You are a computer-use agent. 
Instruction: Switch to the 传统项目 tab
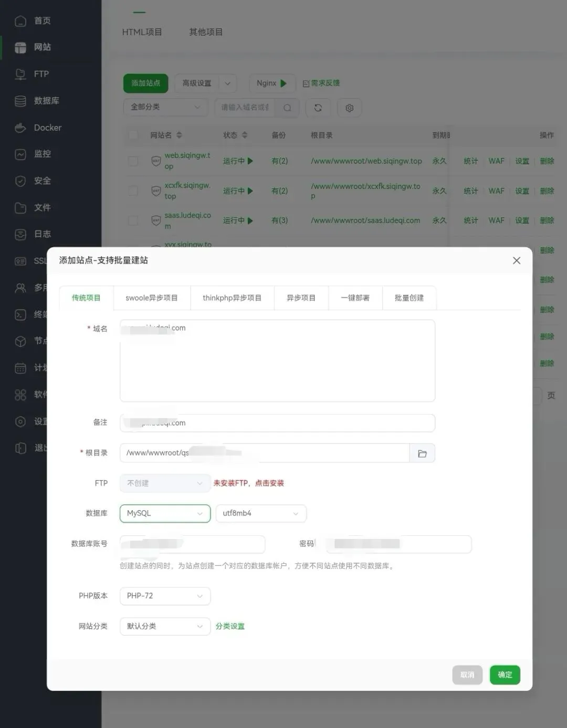pos(86,298)
